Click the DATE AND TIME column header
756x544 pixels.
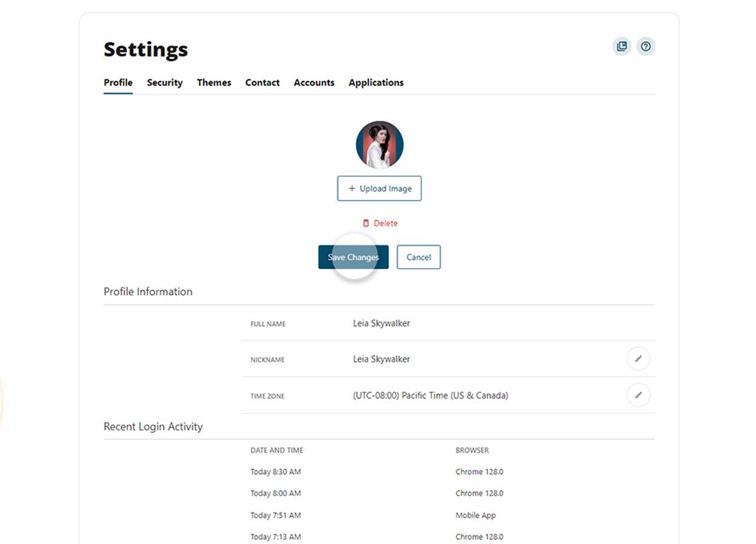pyautogui.click(x=277, y=450)
